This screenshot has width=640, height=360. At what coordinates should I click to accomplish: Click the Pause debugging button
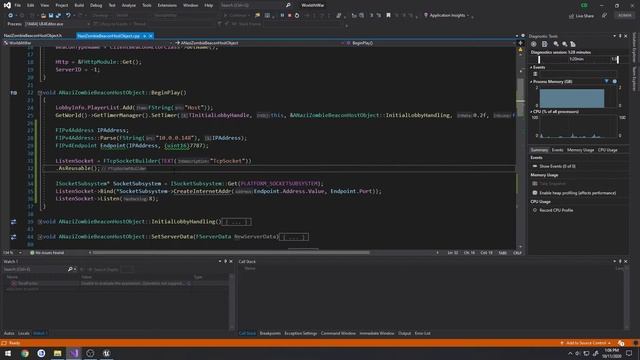(x=282, y=16)
